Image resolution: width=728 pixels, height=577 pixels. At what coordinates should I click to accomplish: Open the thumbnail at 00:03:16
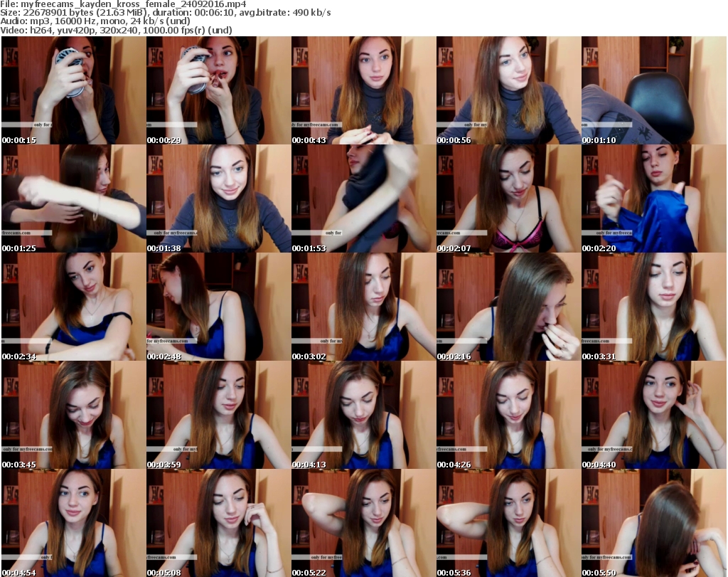pyautogui.click(x=508, y=307)
